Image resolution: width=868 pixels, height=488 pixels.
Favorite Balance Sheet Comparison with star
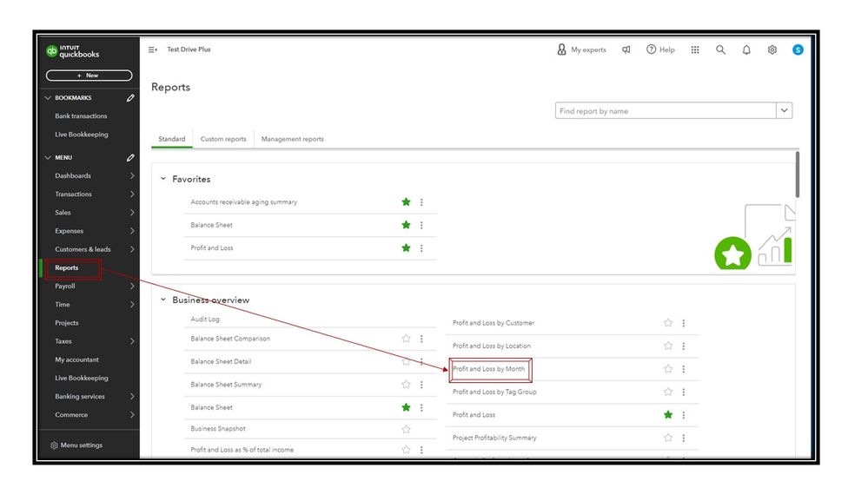tap(406, 339)
